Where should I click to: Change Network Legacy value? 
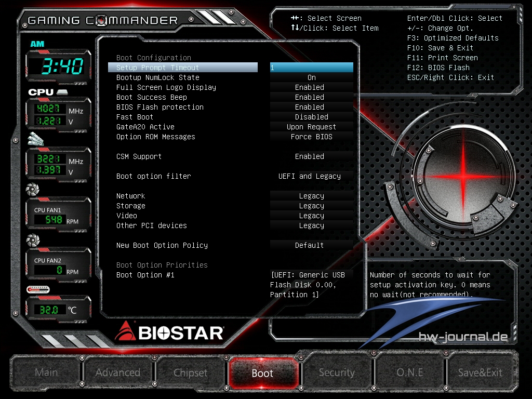pos(312,196)
